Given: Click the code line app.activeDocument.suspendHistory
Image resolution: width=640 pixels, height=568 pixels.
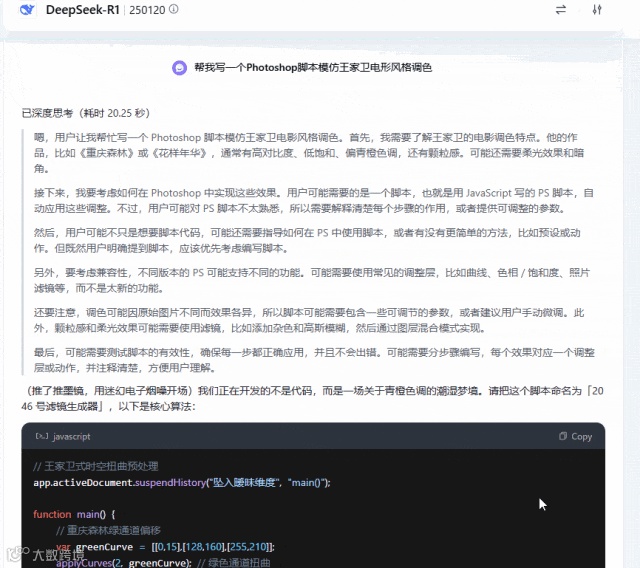Looking at the screenshot, I should tap(182, 482).
